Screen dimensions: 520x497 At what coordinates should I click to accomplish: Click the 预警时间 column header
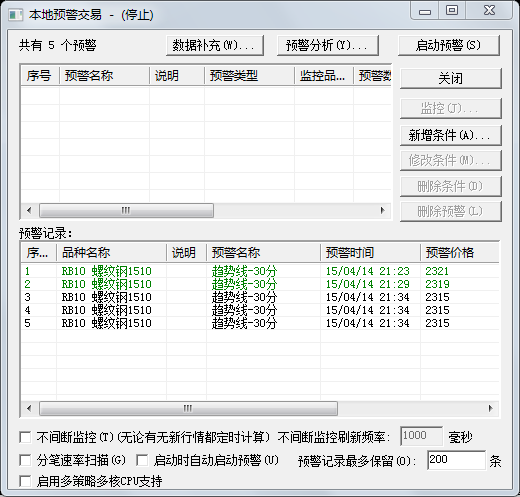pos(370,253)
